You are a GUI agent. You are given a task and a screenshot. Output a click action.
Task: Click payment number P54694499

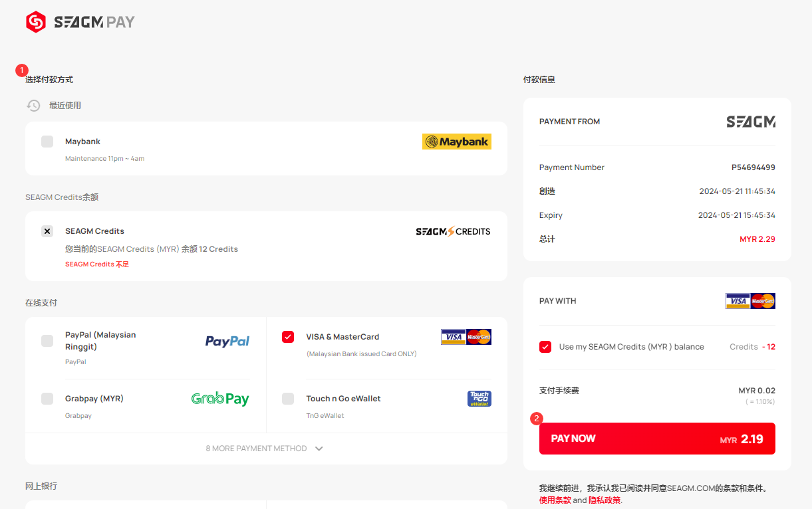click(x=753, y=167)
